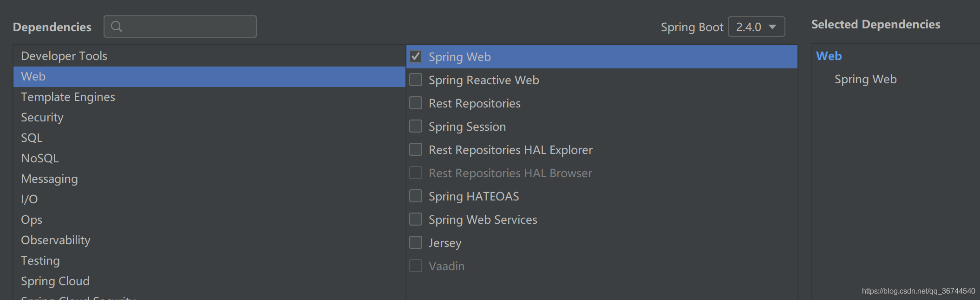Go to the Spring Cloud category

tap(55, 281)
